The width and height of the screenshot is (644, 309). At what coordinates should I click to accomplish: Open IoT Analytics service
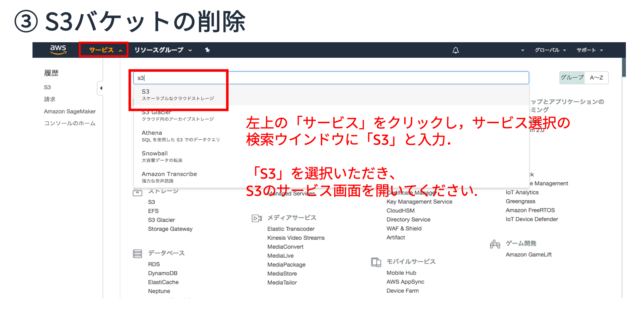pyautogui.click(x=522, y=192)
